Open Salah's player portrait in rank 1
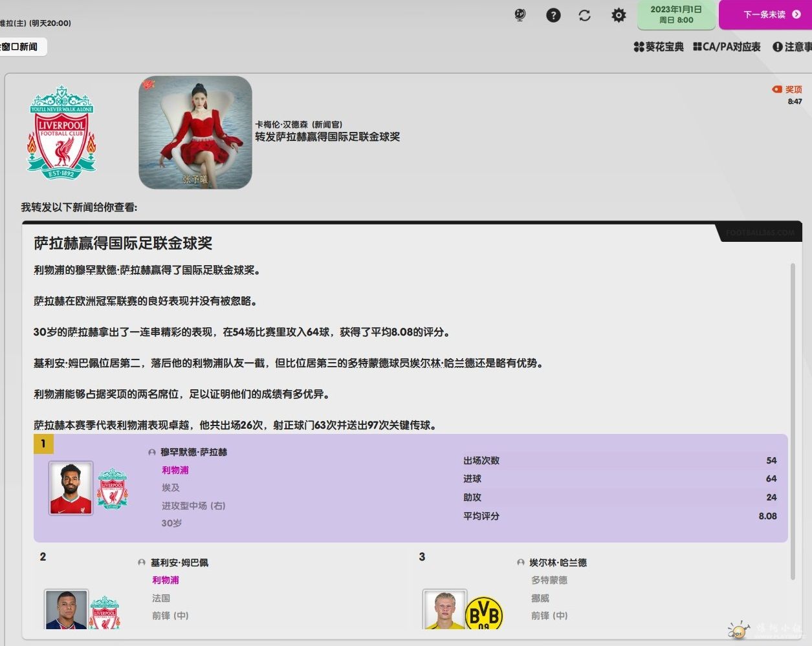812x646 pixels. click(x=71, y=488)
